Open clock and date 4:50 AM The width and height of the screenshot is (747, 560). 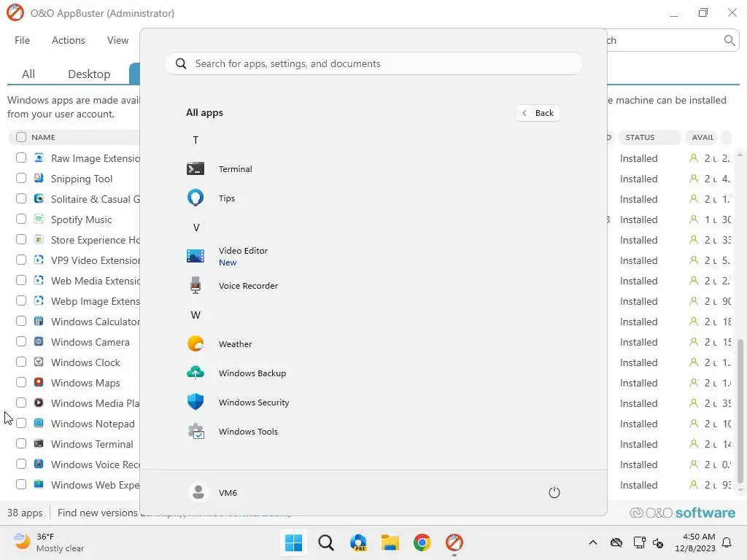coord(695,542)
